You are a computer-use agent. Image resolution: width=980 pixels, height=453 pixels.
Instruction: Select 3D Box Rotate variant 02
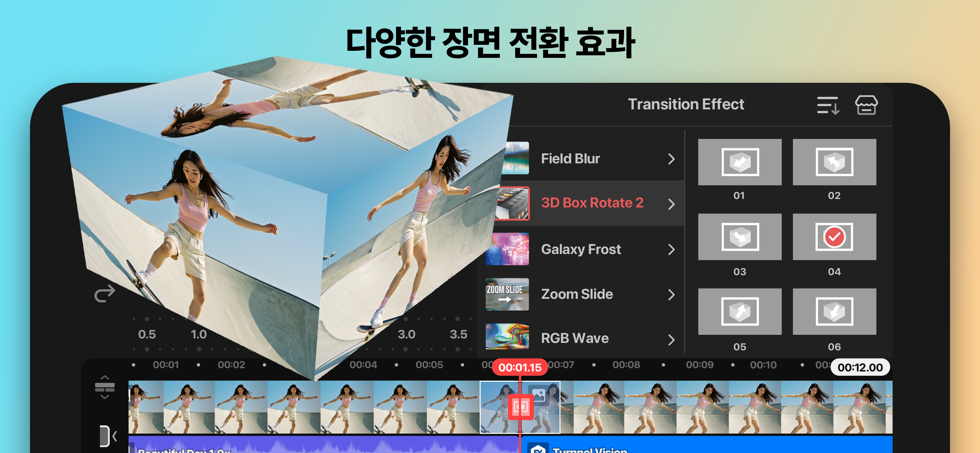coord(834,162)
